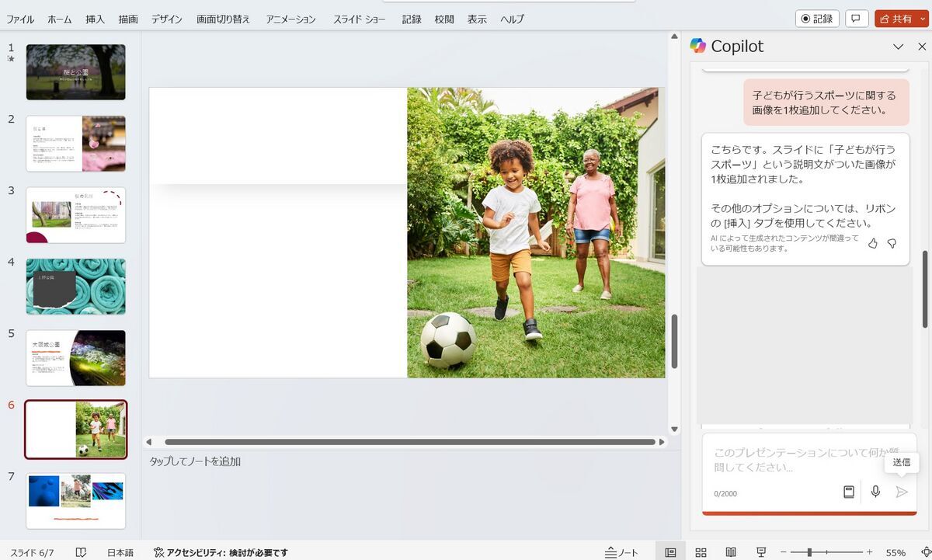Click the slide vertical scrollbar thumb
The width and height of the screenshot is (932, 560).
tap(674, 340)
